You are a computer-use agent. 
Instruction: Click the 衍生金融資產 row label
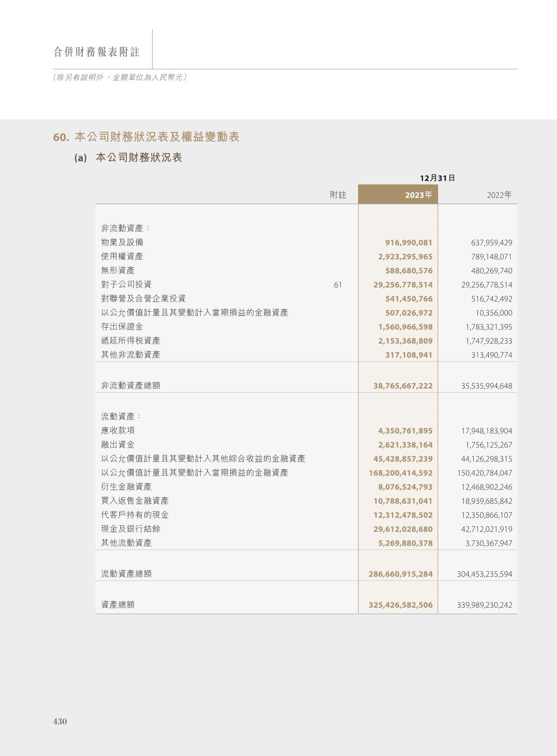(x=126, y=487)
